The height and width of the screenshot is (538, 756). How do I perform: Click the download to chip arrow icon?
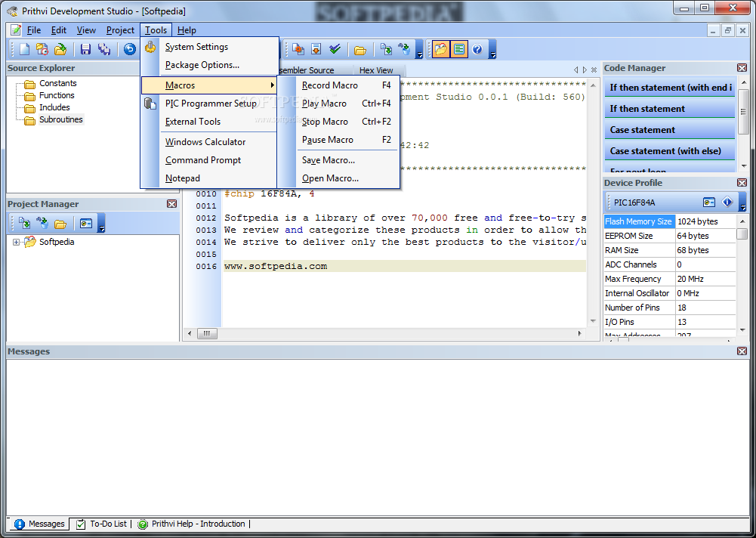pyautogui.click(x=316, y=48)
